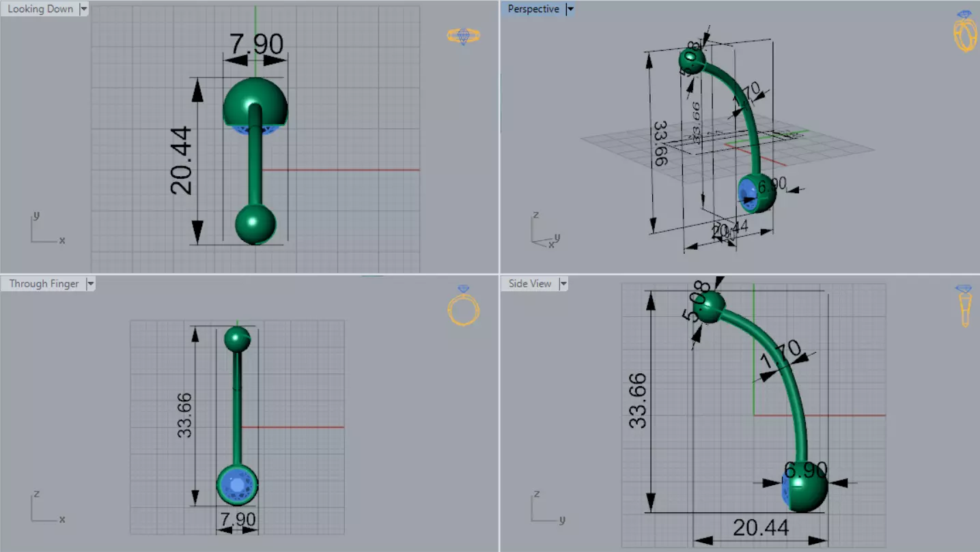980x552 pixels.
Task: Click the 1.70 dimension in Side View
Action: click(x=781, y=355)
